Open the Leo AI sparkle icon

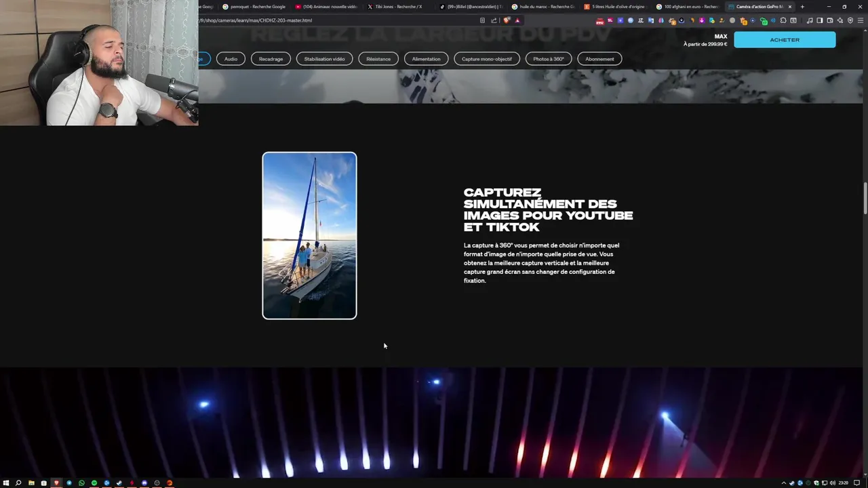pos(840,20)
